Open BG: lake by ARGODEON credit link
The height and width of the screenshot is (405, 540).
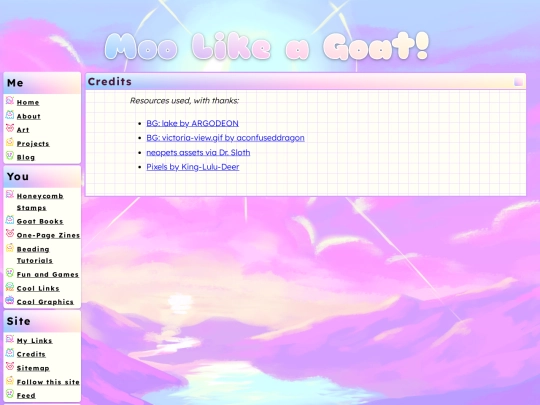(x=193, y=123)
